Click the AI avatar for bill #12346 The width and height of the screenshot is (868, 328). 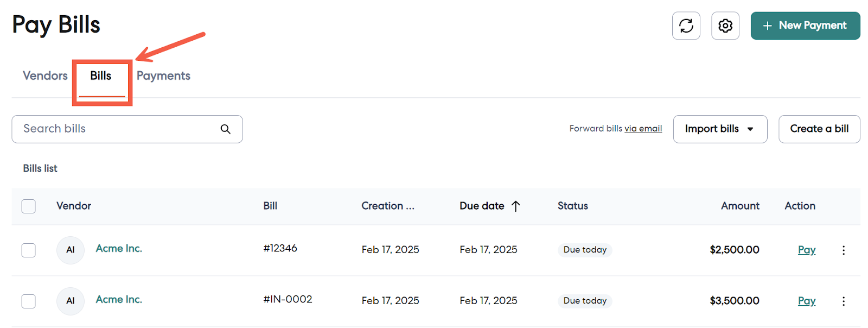pos(71,250)
